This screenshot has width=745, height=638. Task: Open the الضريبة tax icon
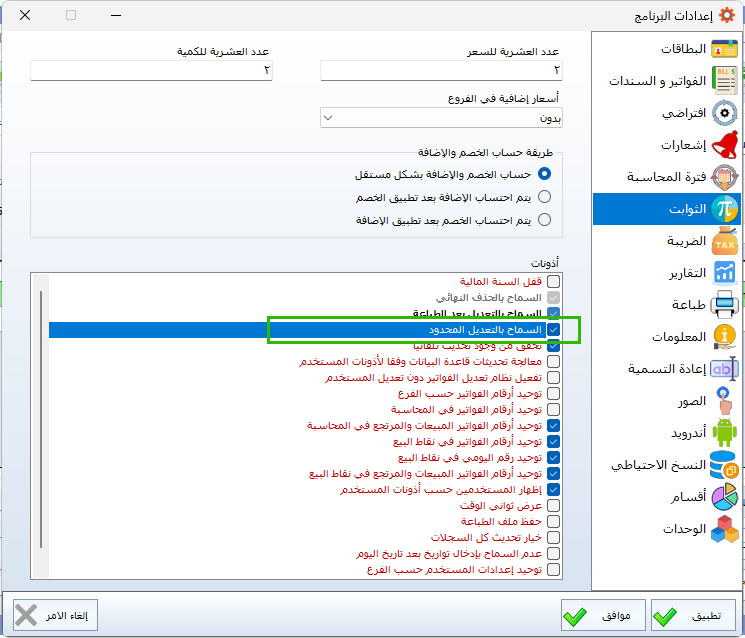tap(724, 241)
